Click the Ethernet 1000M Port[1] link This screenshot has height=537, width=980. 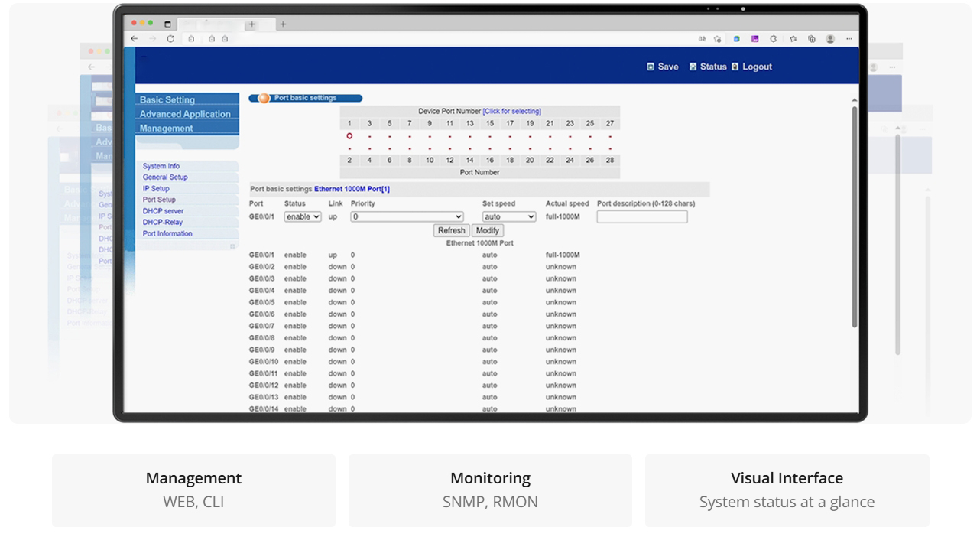pos(352,189)
